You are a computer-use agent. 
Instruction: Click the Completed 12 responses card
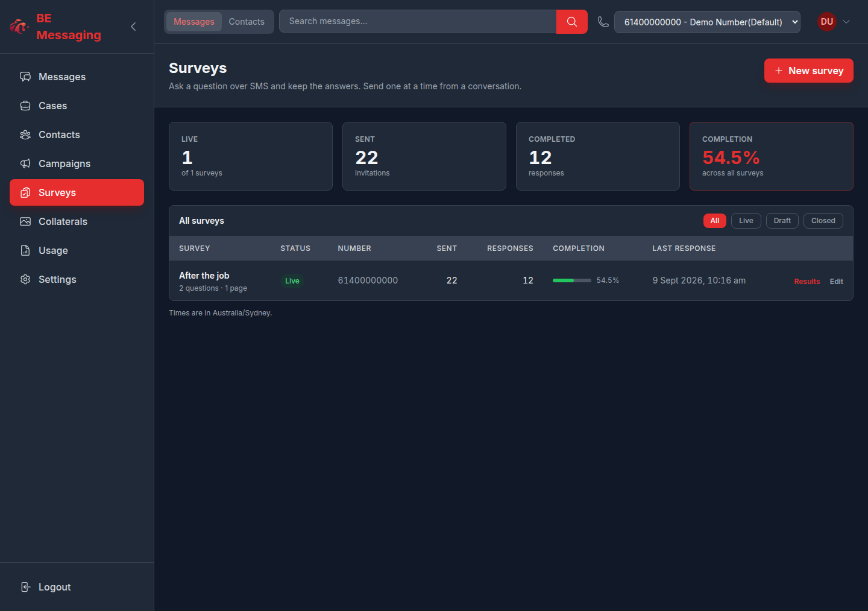click(598, 156)
